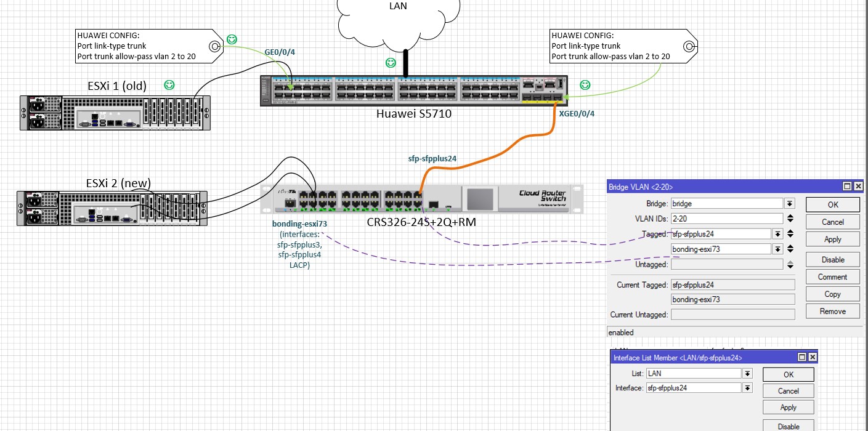Copy the Bridge VLAN entry
This screenshot has height=431, width=868.
coord(832,294)
